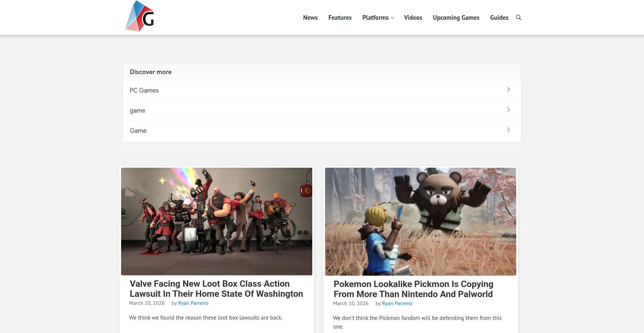This screenshot has height=333, width=644.
Task: Open the Features menu item
Action: tap(340, 17)
